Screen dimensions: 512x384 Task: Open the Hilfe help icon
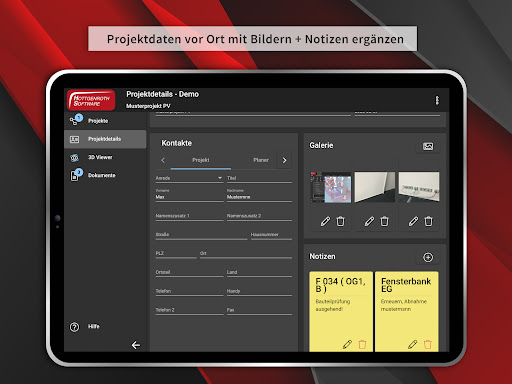74,327
